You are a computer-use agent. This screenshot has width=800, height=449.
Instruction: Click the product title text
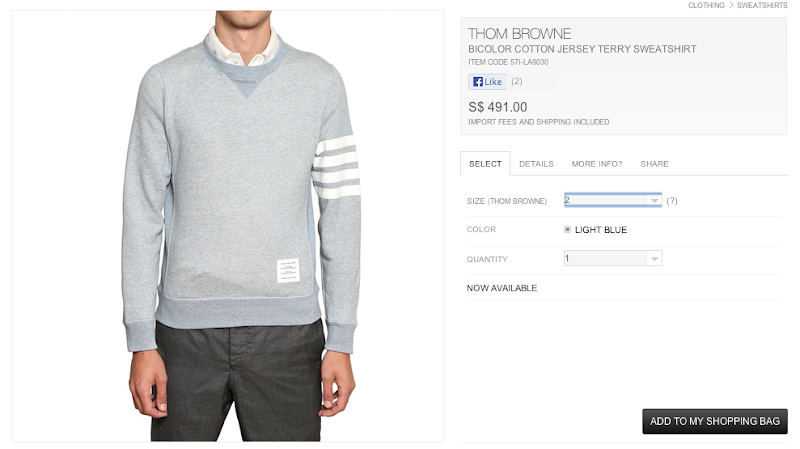pyautogui.click(x=582, y=49)
